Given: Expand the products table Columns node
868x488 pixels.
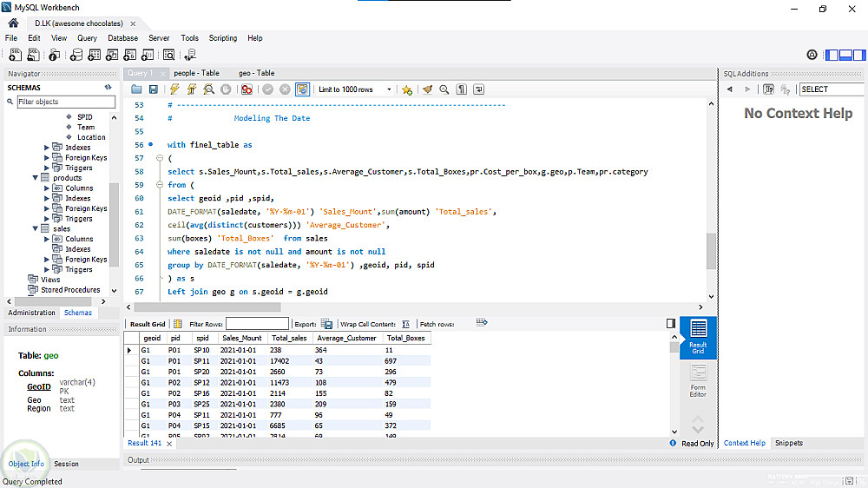Looking at the screenshot, I should tap(47, 188).
